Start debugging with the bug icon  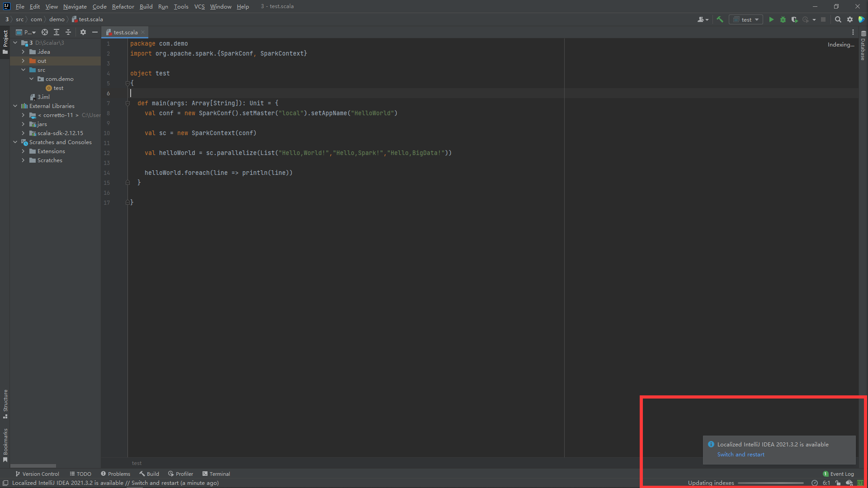tap(783, 19)
